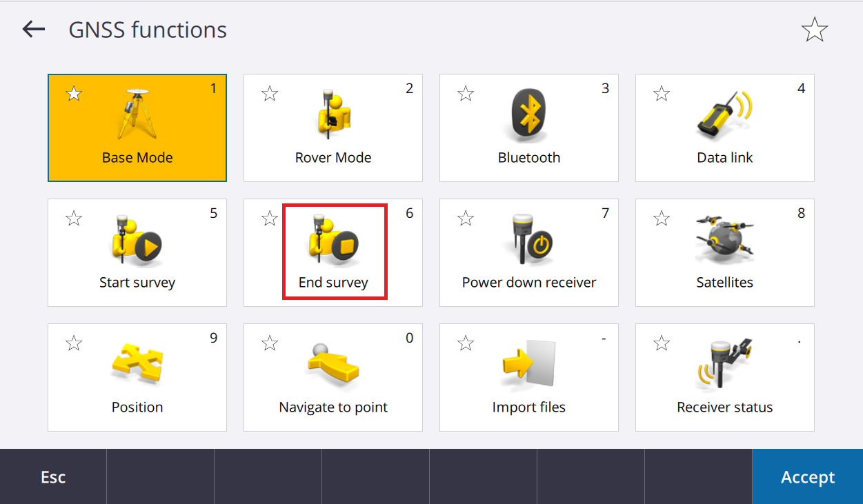Toggle favorite star on Import files tile
863x504 pixels.
tap(466, 343)
